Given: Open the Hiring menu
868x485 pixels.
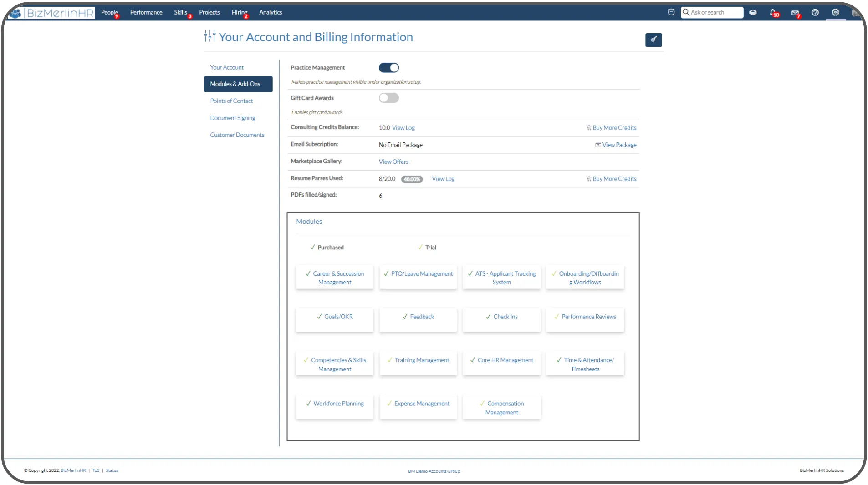Looking at the screenshot, I should 240,12.
